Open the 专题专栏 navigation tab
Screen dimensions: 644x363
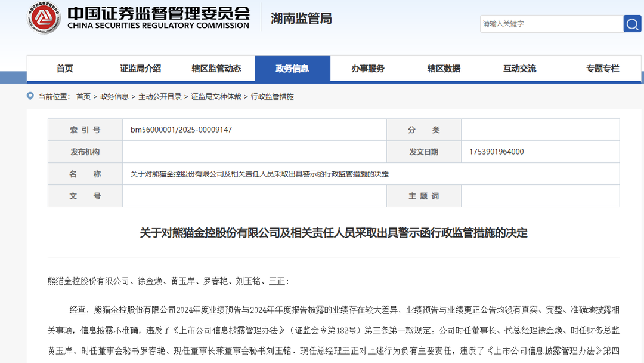pos(602,69)
